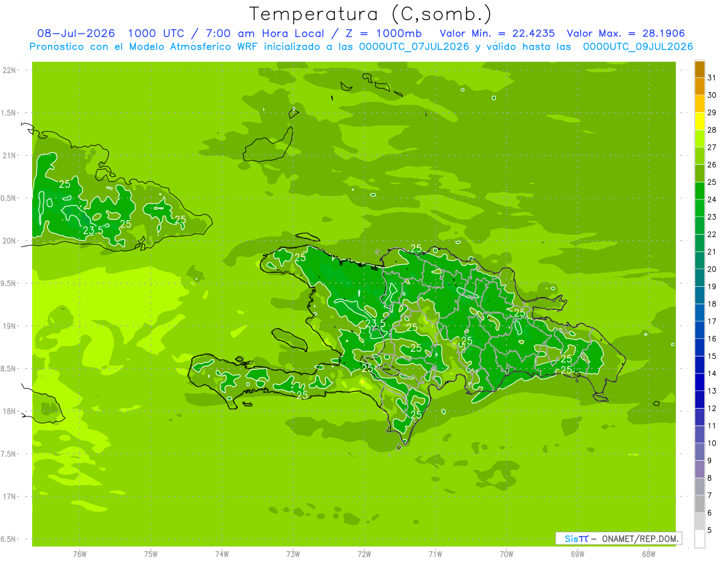This screenshot has height=562, width=728.
Task: Click the '74W' longitude label
Action: point(222,554)
